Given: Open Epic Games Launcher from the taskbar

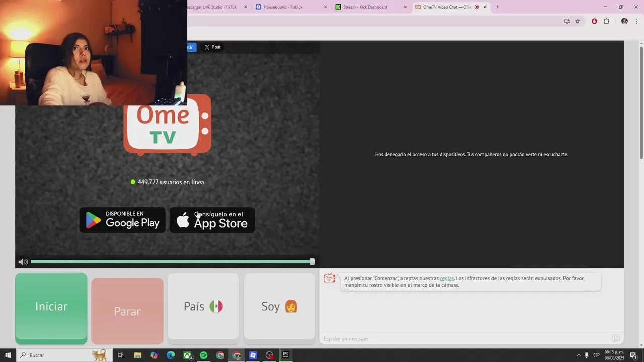Looking at the screenshot, I should point(286,355).
